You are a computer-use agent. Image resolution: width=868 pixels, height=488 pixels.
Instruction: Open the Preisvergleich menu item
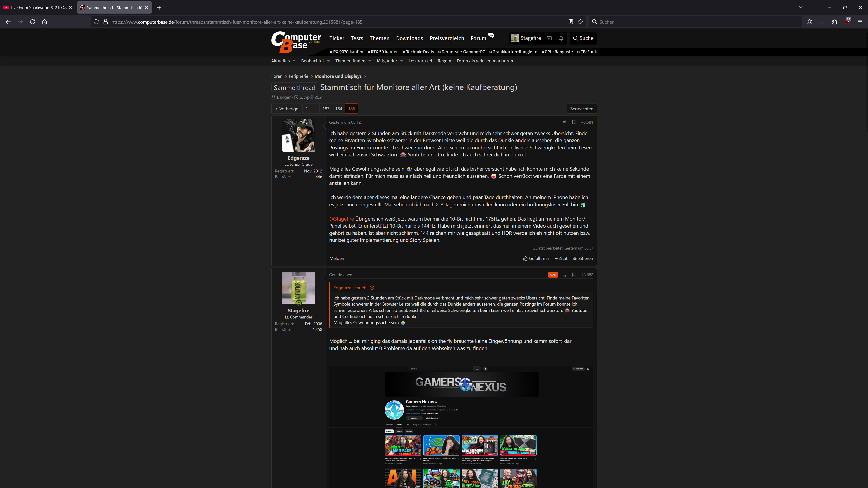point(447,38)
